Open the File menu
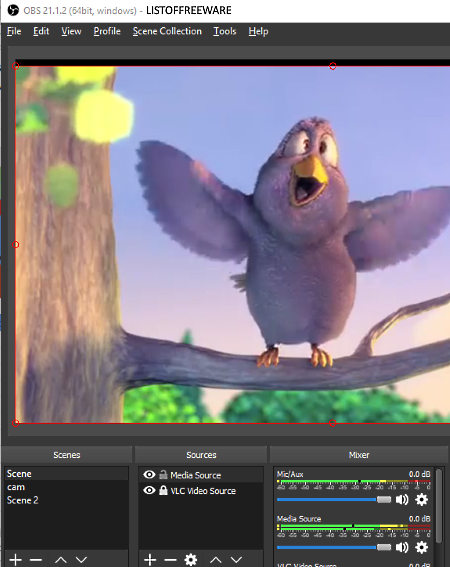This screenshot has width=450, height=567. click(14, 31)
